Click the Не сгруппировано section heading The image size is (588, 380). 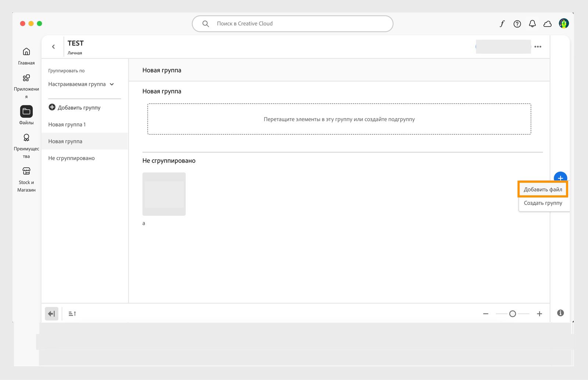point(169,161)
